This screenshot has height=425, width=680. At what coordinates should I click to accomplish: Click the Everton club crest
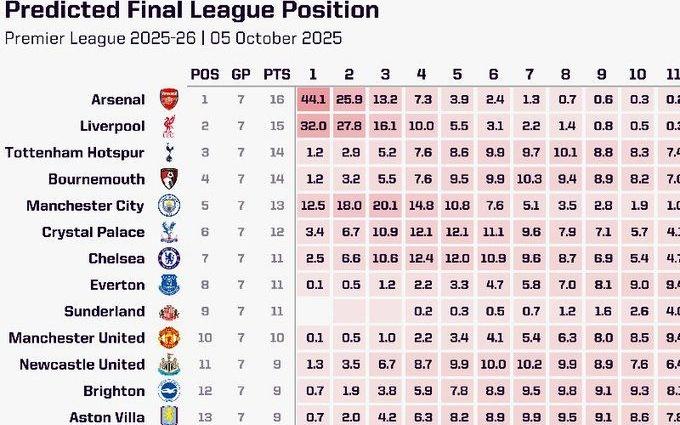pyautogui.click(x=169, y=285)
